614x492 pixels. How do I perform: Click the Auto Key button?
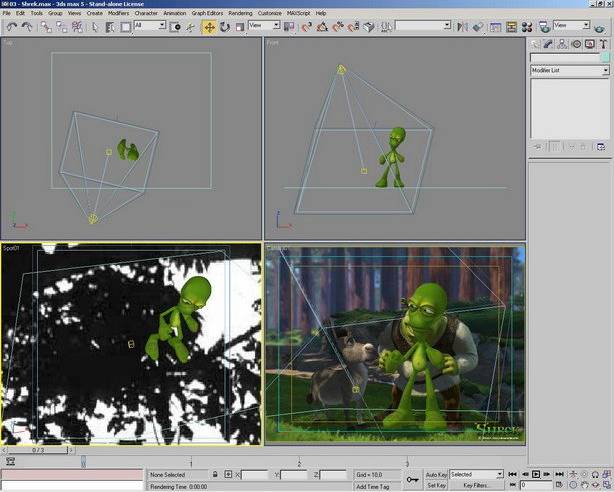pos(436,474)
